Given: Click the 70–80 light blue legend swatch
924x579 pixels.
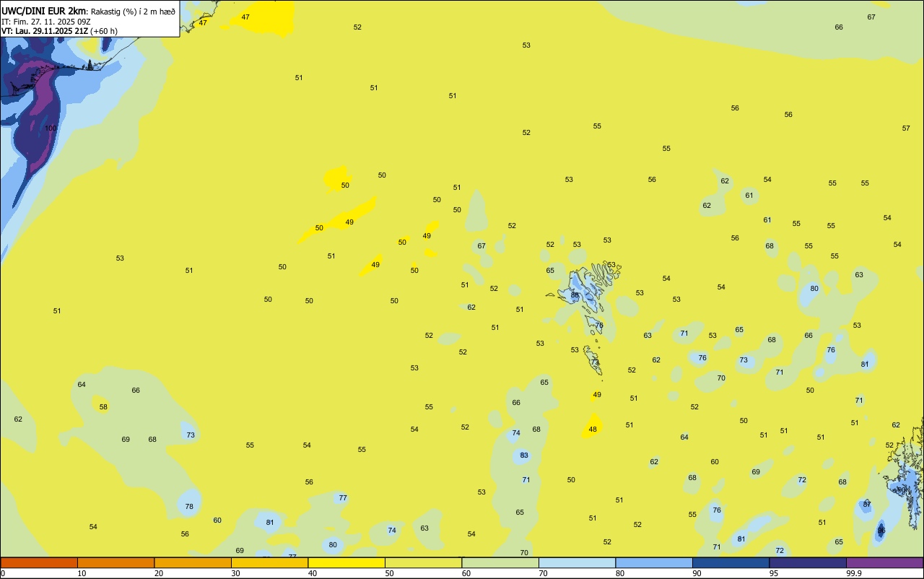Looking at the screenshot, I should (x=577, y=562).
